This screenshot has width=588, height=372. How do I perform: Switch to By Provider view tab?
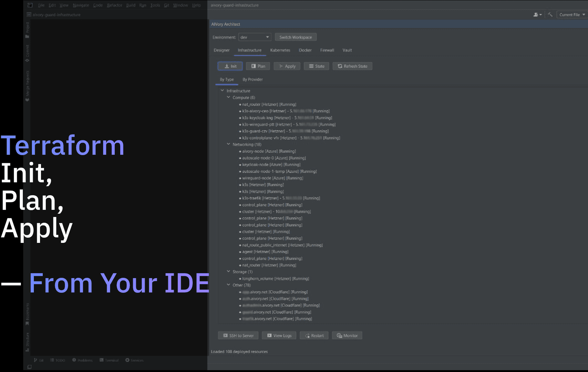tap(252, 80)
